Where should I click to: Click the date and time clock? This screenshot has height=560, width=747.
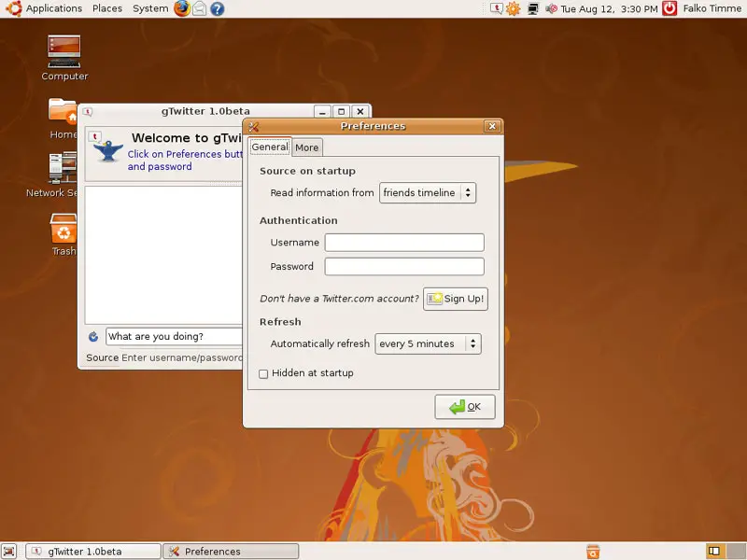tap(609, 8)
